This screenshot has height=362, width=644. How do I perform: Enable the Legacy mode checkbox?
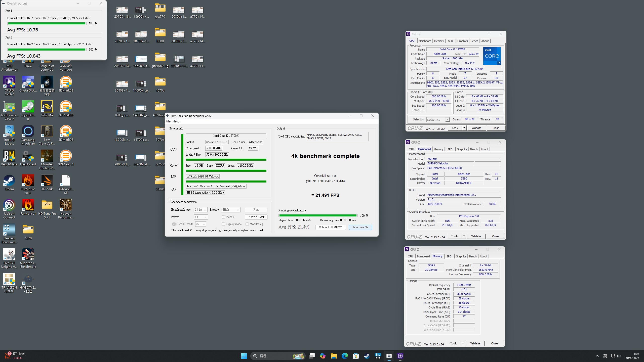click(223, 224)
